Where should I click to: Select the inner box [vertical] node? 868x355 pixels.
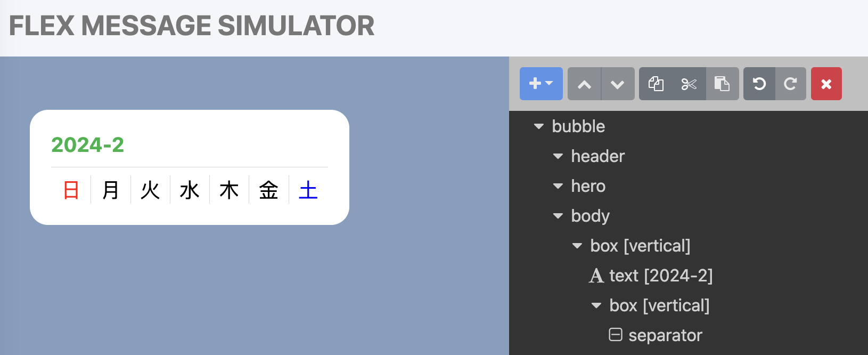tap(659, 305)
